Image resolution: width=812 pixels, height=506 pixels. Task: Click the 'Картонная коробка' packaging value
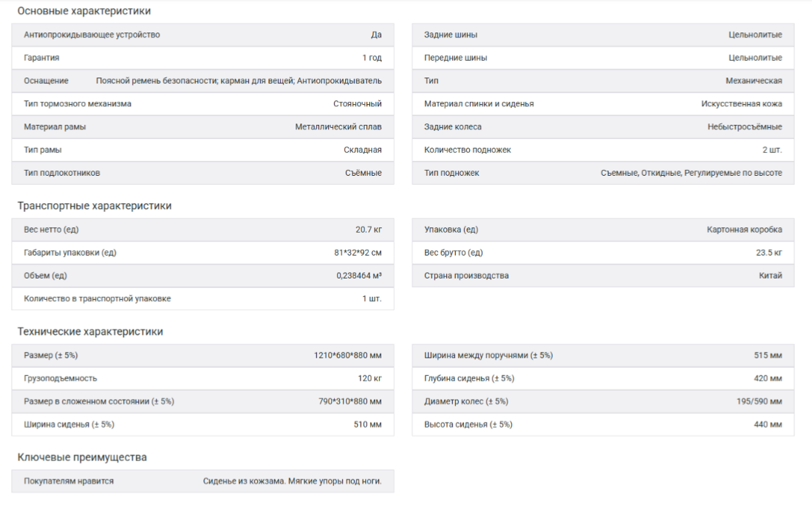(x=744, y=230)
